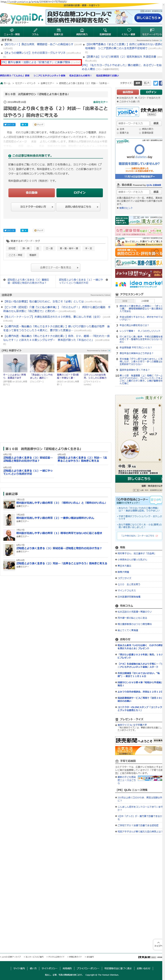Image resolution: width=165 pixels, height=980 pixels.
Task: Expand 会員セミナーの一覧を見る arrow button
Action: tap(77, 267)
